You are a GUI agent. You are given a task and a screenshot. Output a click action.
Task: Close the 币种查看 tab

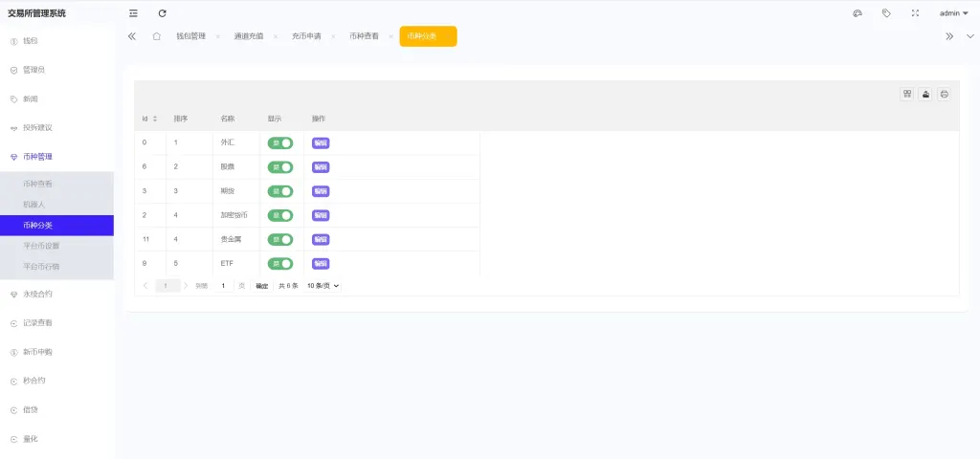pyautogui.click(x=390, y=37)
